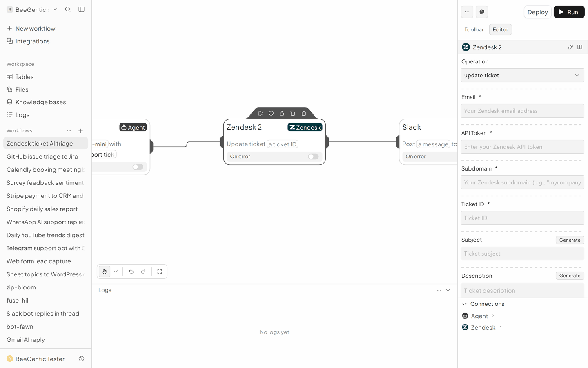Screen dimensions: 588x368
Task: Click the Tables icon in the sidebar
Action: (x=10, y=76)
